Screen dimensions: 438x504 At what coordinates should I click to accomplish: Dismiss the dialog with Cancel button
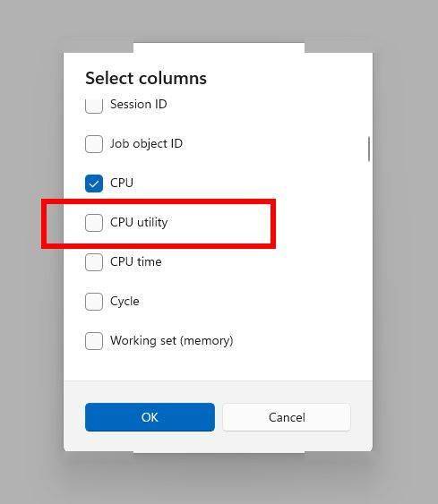pos(287,417)
